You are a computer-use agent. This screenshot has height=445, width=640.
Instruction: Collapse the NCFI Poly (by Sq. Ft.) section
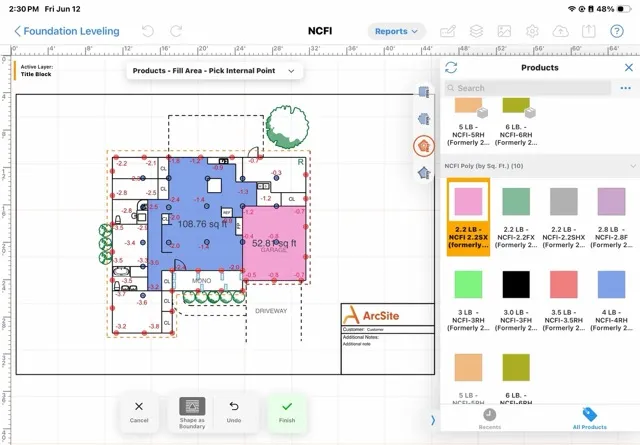click(633, 166)
